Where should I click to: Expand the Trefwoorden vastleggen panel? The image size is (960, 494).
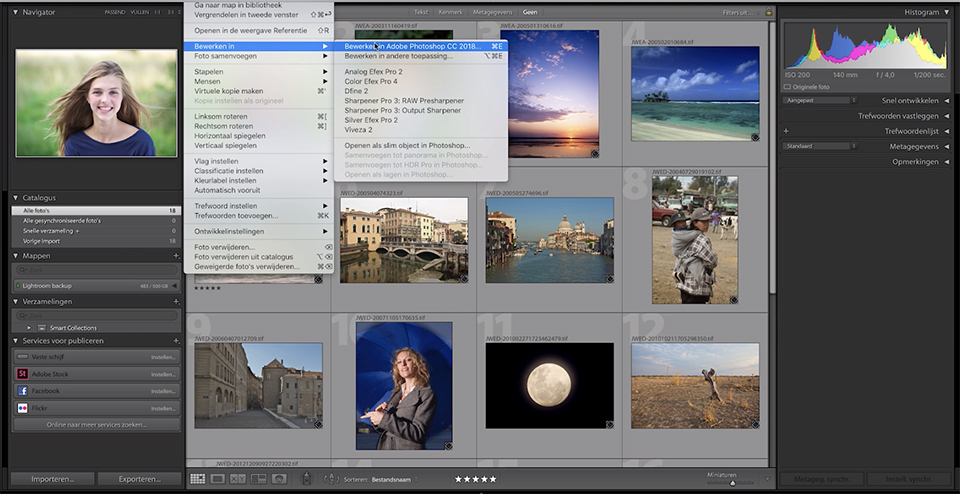947,116
